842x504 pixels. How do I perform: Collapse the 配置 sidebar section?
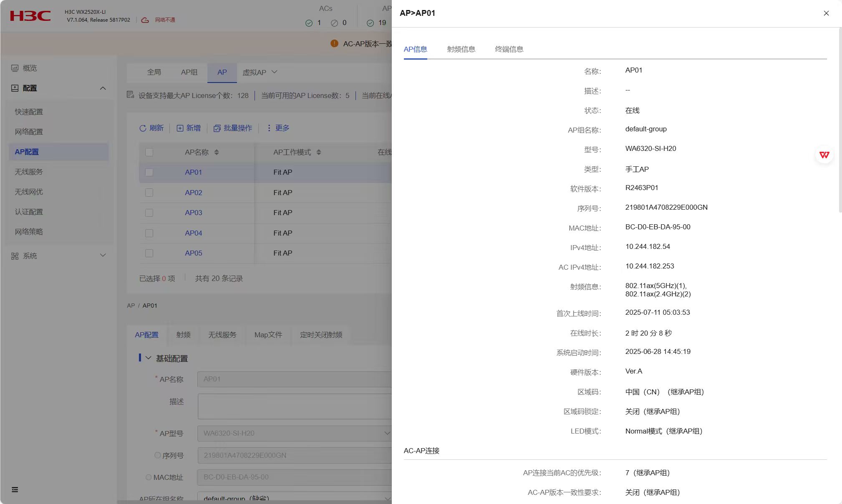pos(103,88)
